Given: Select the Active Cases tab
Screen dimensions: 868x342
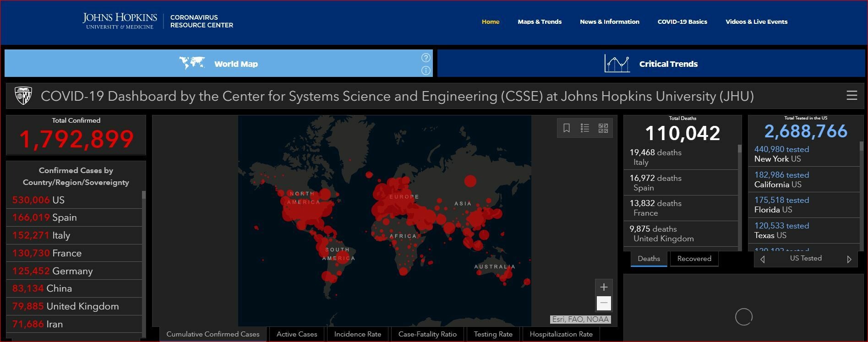Looking at the screenshot, I should click(x=297, y=334).
